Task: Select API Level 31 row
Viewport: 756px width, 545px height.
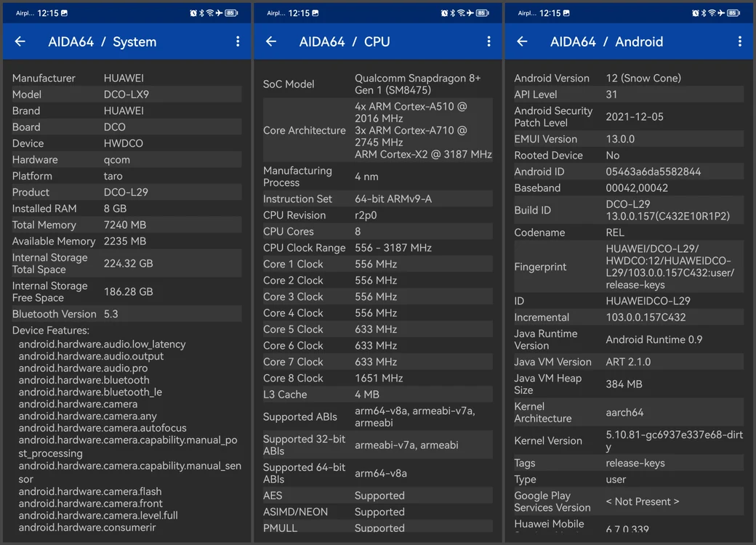Action: (x=629, y=94)
